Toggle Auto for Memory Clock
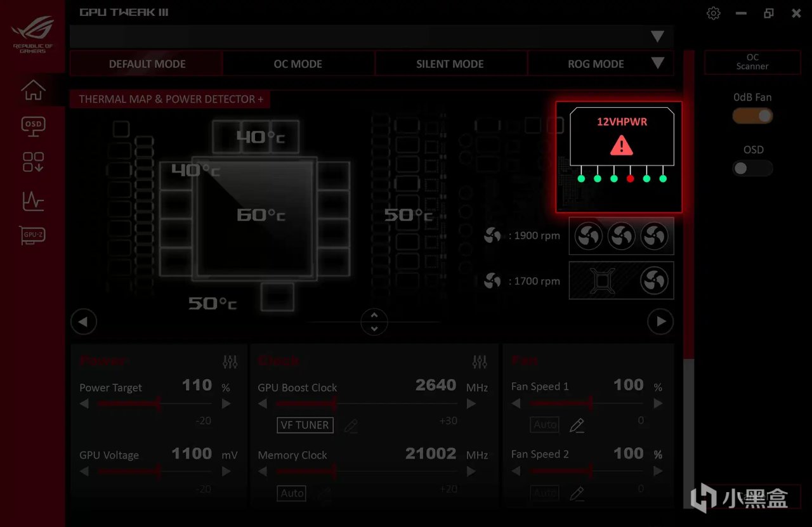This screenshot has width=812, height=527. (x=292, y=493)
